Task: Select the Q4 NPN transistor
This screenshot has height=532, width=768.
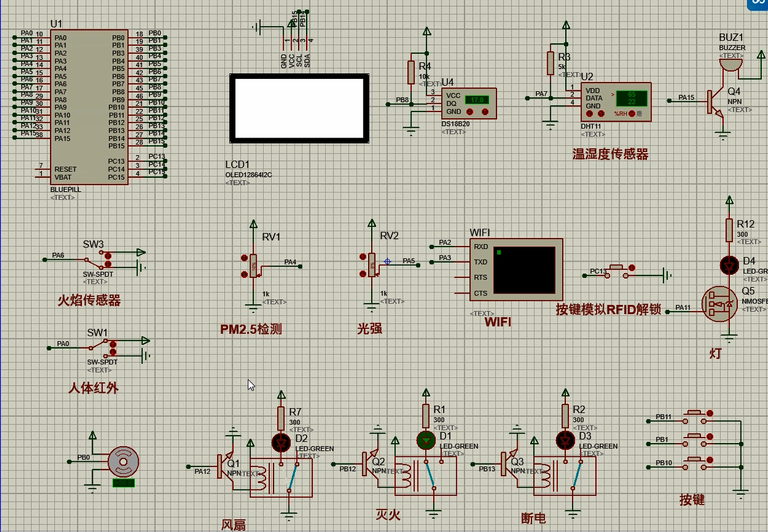Action: coord(715,103)
